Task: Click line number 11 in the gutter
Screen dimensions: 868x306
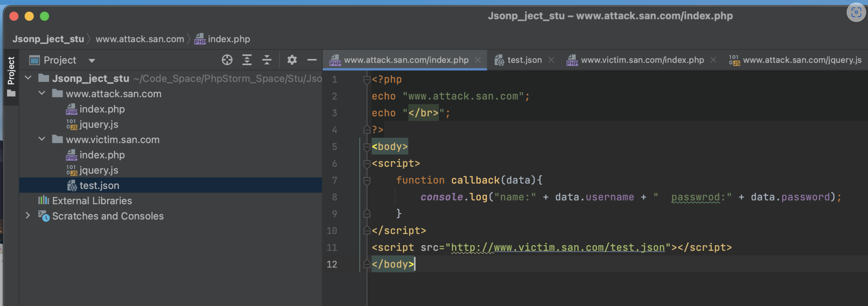Action: (x=332, y=248)
